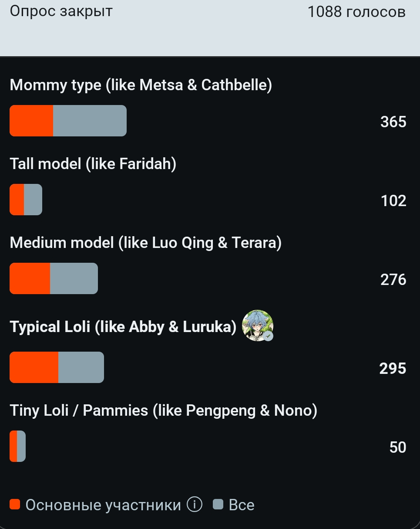Click the orange segment of Typical Loli bar

coord(34,367)
